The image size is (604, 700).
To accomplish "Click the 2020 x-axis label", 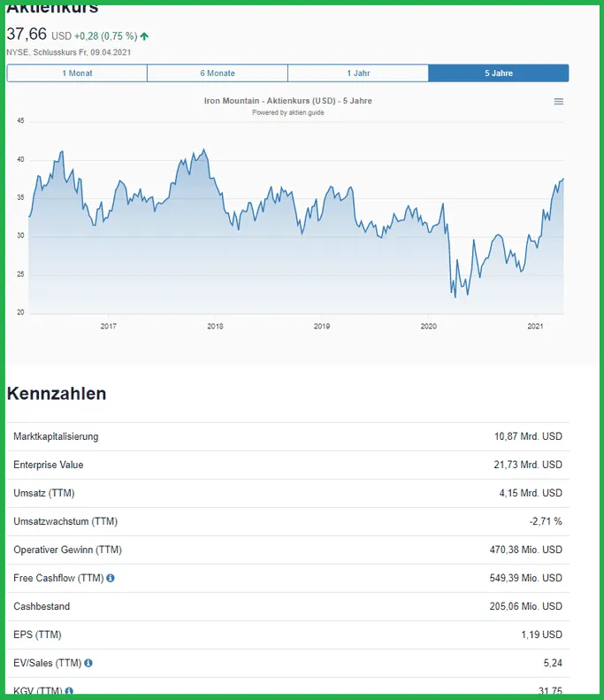I will click(429, 327).
